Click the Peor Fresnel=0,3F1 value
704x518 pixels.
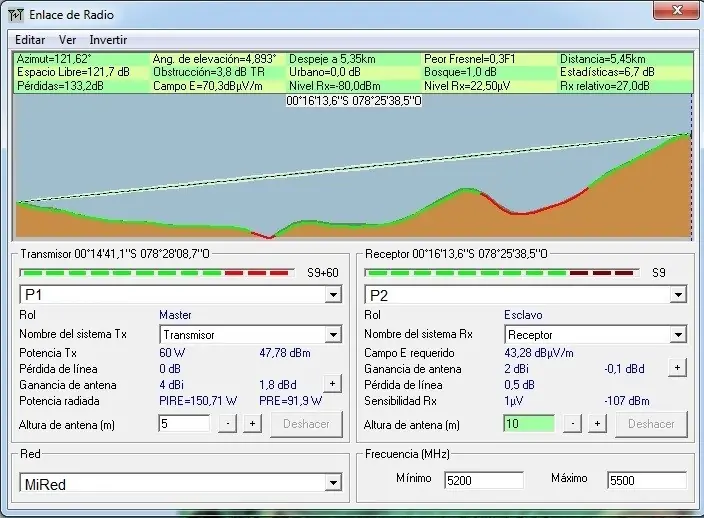click(470, 59)
